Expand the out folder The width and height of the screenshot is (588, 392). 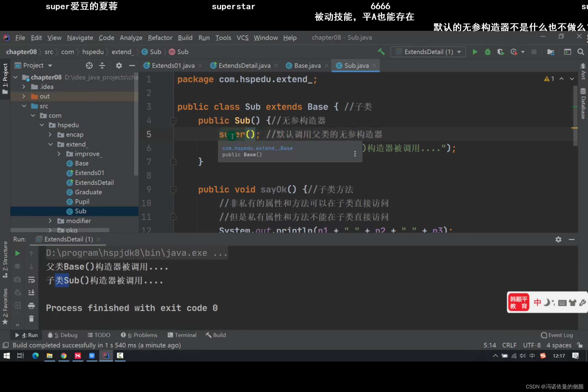(x=24, y=96)
